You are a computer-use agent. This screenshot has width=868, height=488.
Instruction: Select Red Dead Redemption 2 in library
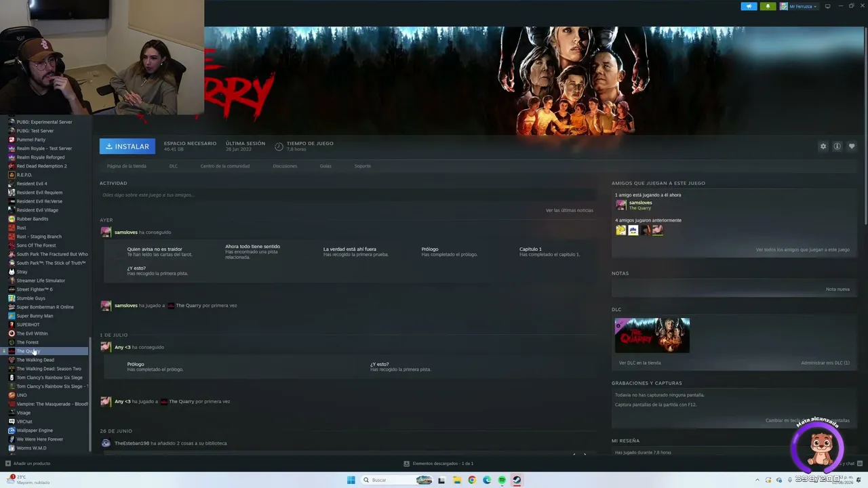coord(41,166)
